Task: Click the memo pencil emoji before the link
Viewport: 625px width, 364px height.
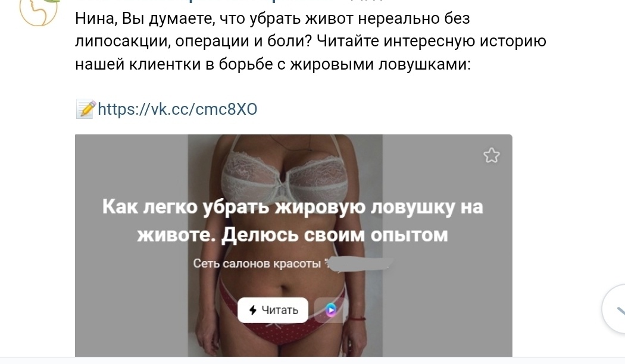Action: (x=86, y=109)
